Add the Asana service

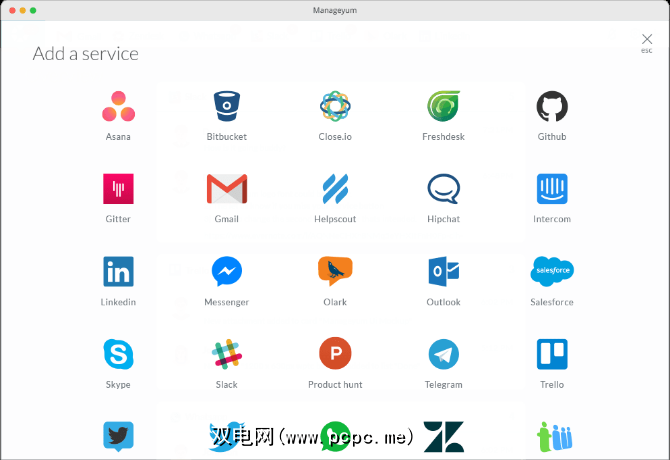118,106
